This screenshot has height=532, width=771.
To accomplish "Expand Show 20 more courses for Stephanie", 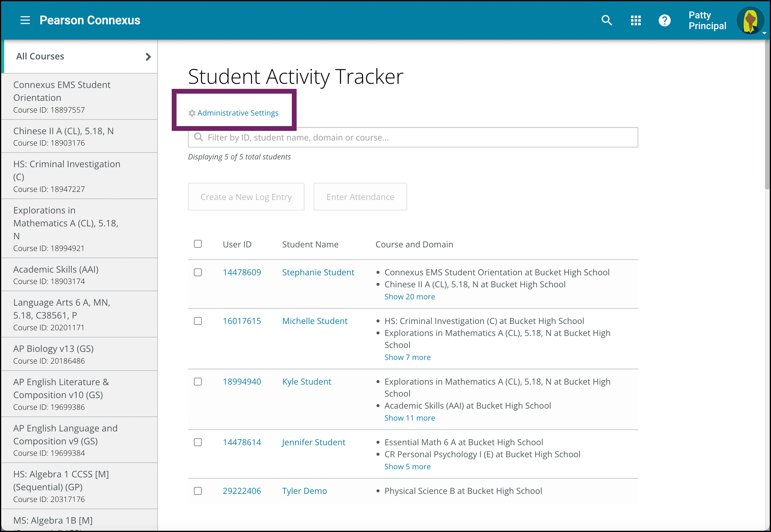I will 410,296.
